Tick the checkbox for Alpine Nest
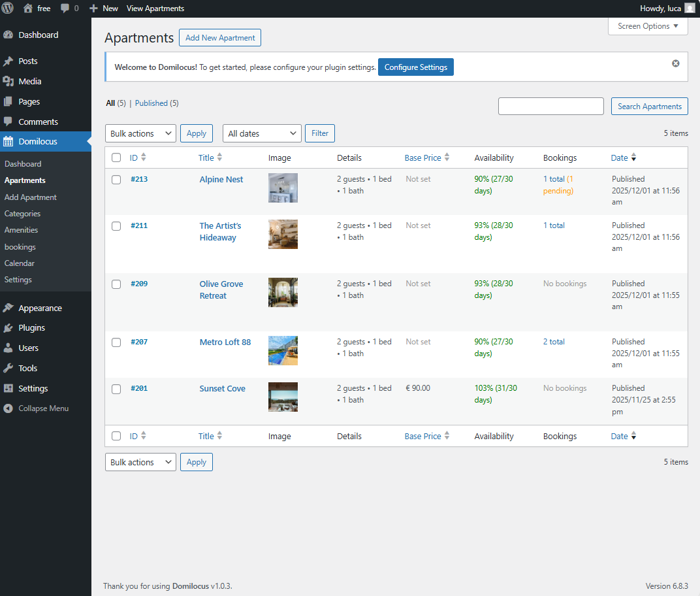The height and width of the screenshot is (596, 700). tap(116, 180)
